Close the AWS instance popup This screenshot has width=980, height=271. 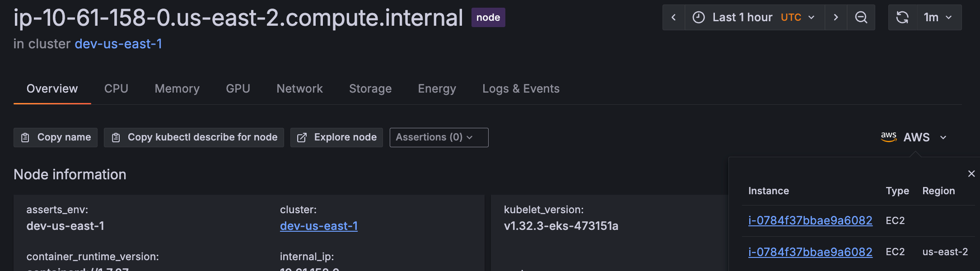coord(971,173)
